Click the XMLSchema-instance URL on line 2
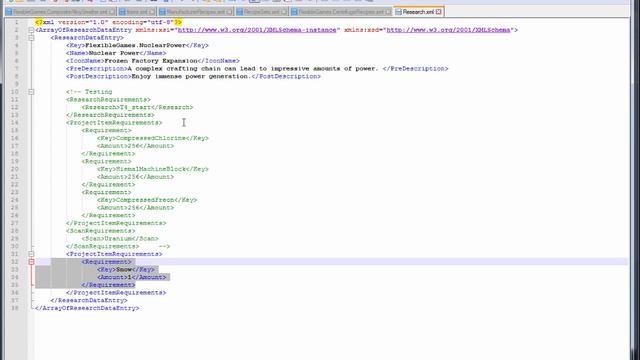Image resolution: width=640 pixels, height=360 pixels. [x=257, y=30]
